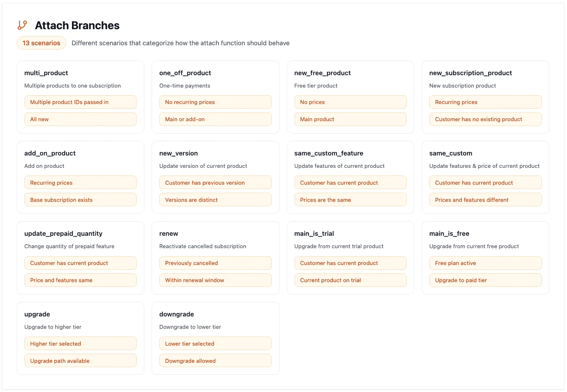Screen dimensions: 567x392
Task: Click 'Customer has current product' under main_is_trial
Action: [350, 263]
